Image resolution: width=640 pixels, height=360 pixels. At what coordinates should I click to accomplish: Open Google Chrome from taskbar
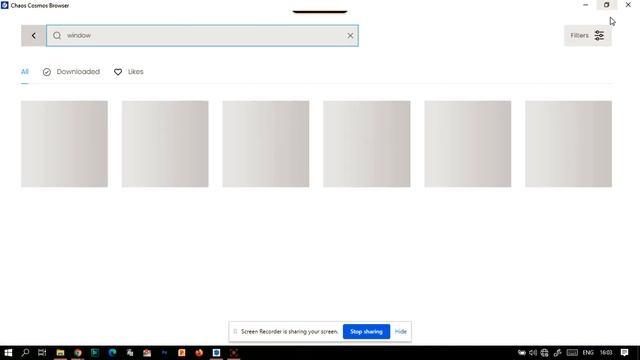(78, 353)
